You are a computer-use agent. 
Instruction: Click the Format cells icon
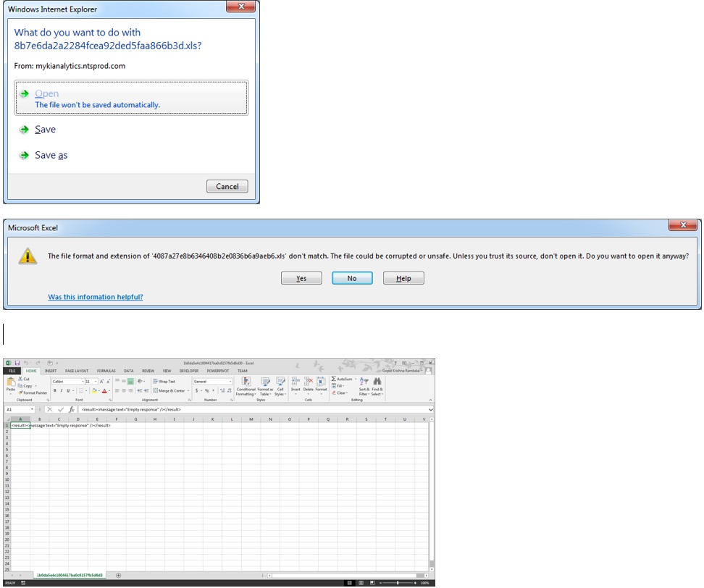tap(321, 382)
